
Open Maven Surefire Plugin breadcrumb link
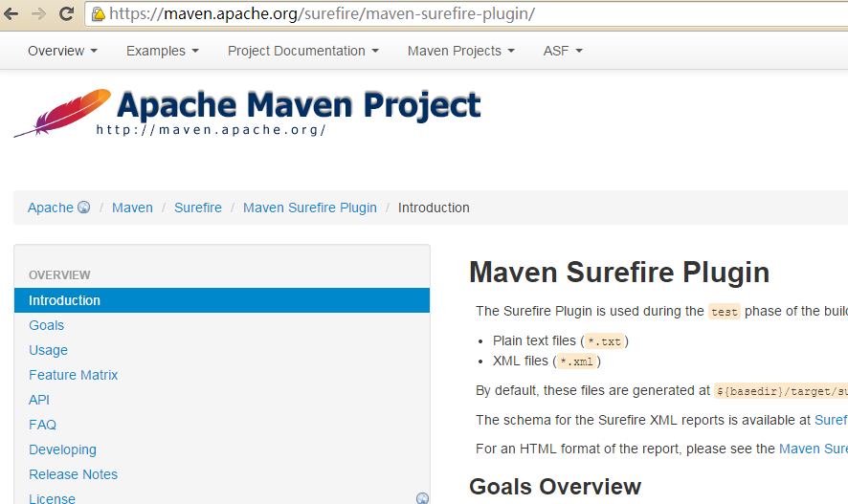310,208
